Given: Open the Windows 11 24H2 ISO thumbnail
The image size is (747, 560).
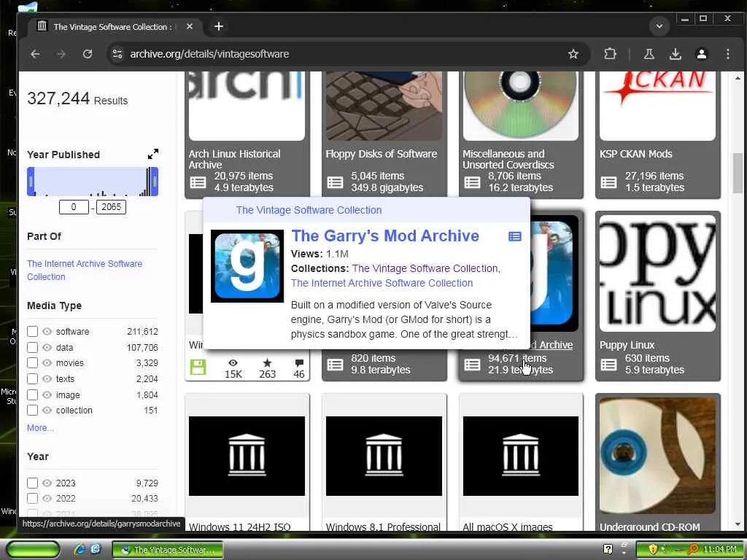Looking at the screenshot, I should click(x=247, y=456).
